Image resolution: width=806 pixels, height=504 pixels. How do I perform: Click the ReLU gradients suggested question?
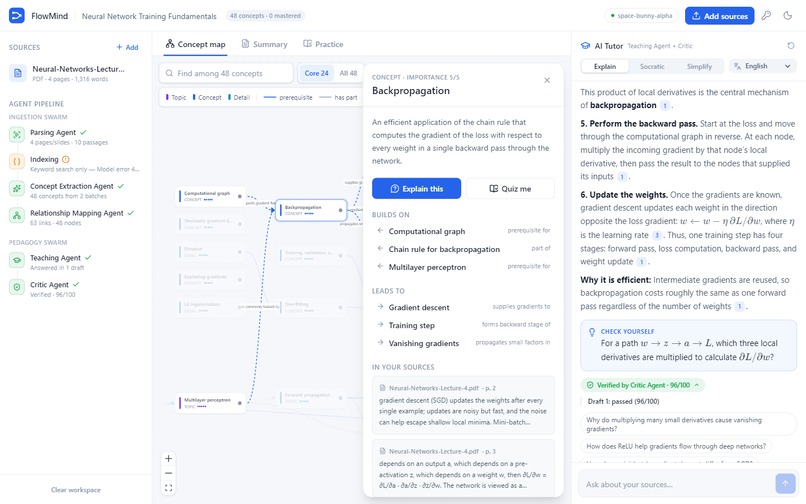[x=676, y=446]
